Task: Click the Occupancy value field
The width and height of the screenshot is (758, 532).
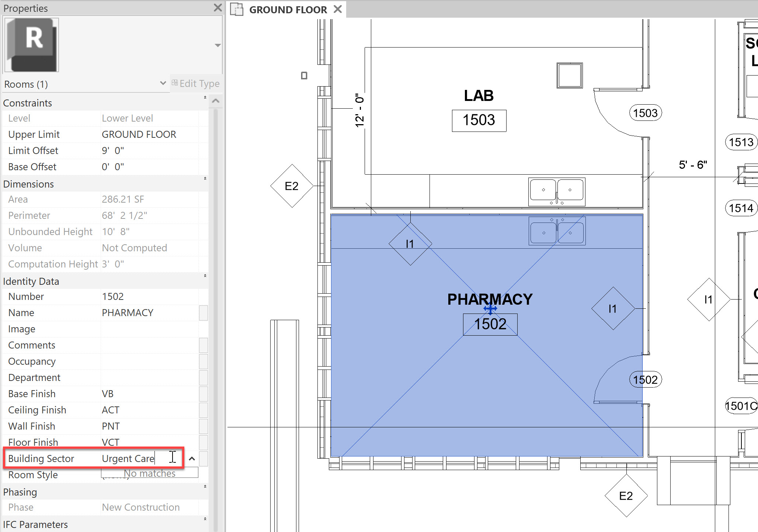Action: coord(149,361)
